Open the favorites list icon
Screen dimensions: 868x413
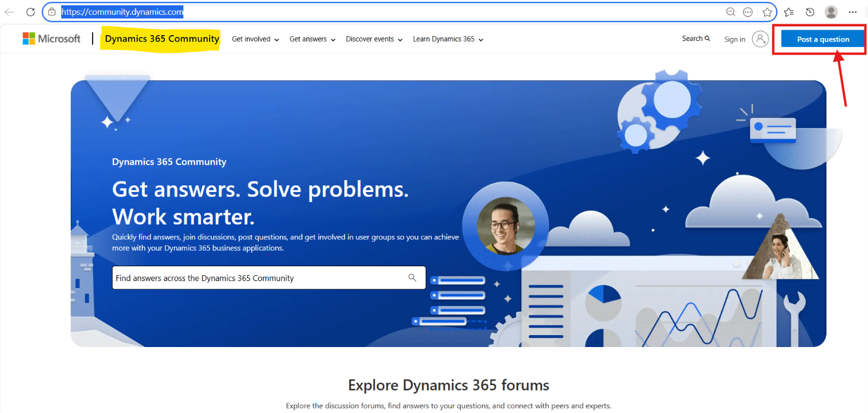click(788, 12)
